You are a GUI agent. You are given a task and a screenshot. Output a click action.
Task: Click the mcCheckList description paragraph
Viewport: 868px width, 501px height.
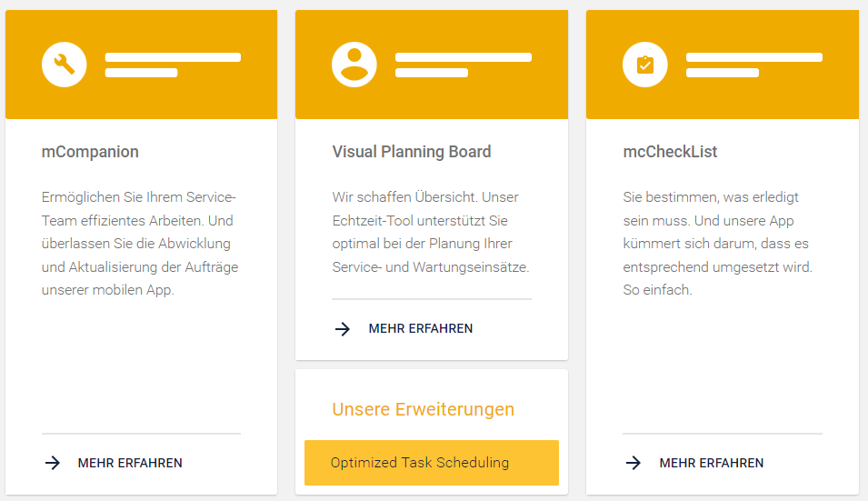717,244
